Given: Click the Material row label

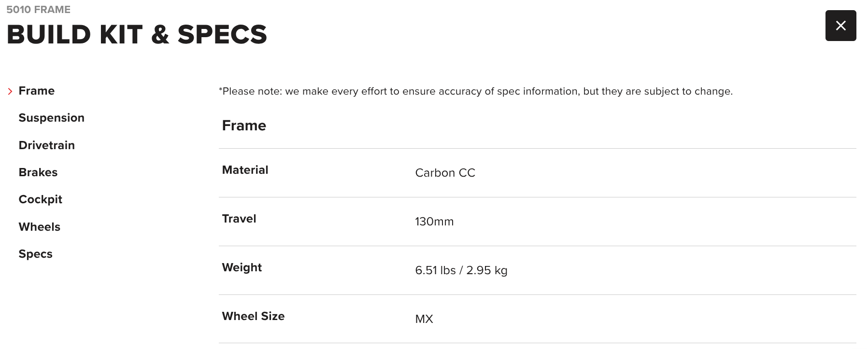Looking at the screenshot, I should (245, 170).
